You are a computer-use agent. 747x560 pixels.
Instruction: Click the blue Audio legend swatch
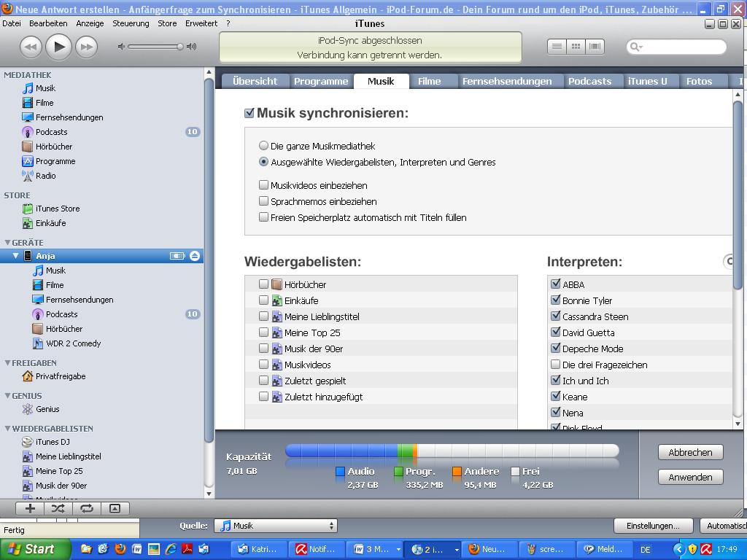click(340, 472)
